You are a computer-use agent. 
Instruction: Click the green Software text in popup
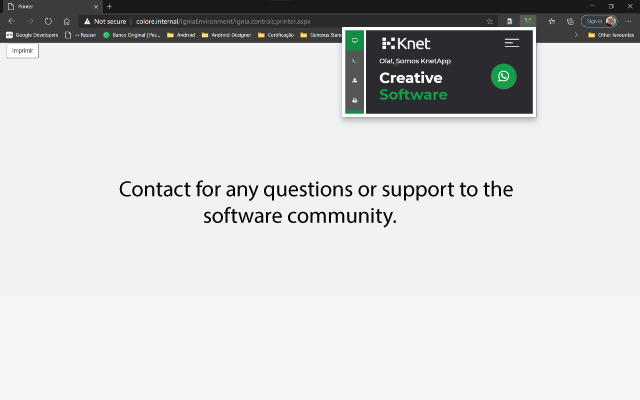pos(413,95)
